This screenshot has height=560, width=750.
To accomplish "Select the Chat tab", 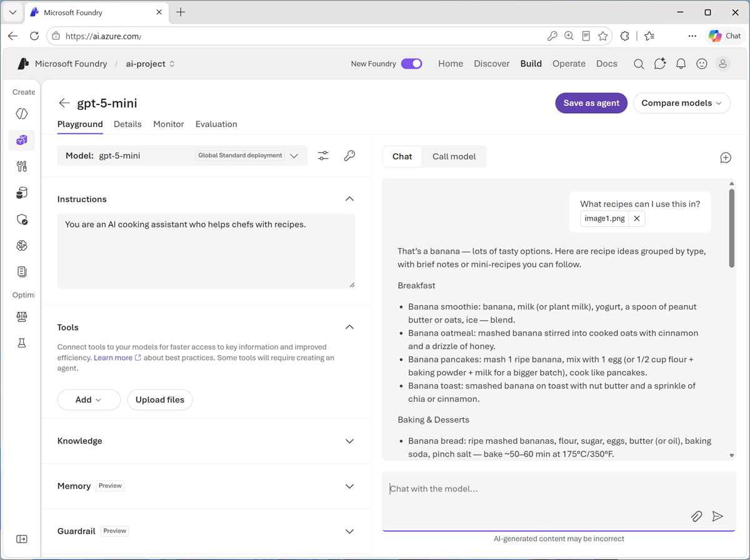I will [402, 156].
